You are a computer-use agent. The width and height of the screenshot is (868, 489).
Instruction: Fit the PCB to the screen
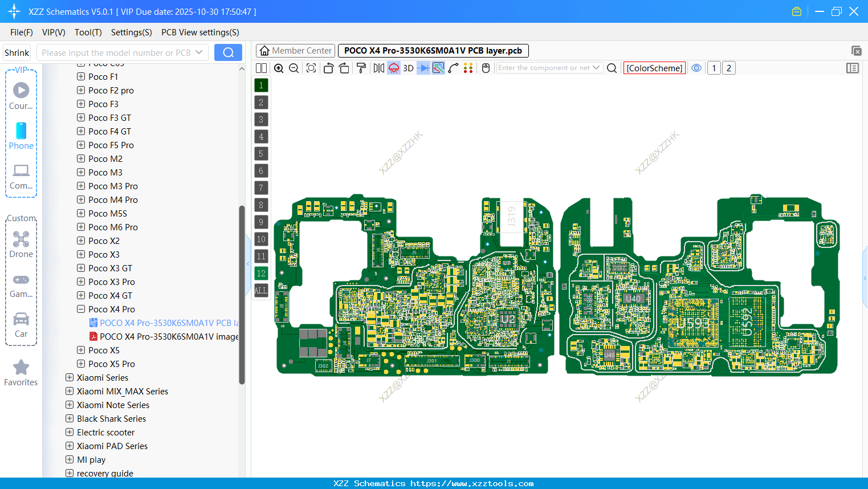click(x=311, y=68)
